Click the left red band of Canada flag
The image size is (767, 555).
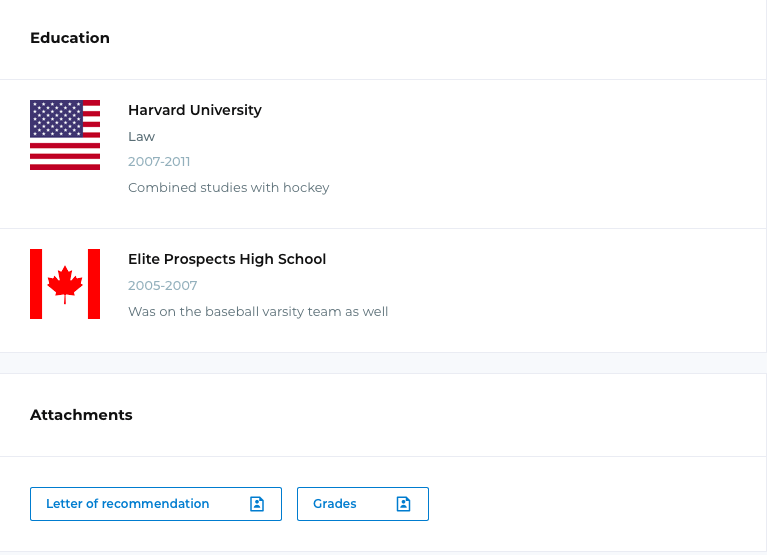[36, 284]
